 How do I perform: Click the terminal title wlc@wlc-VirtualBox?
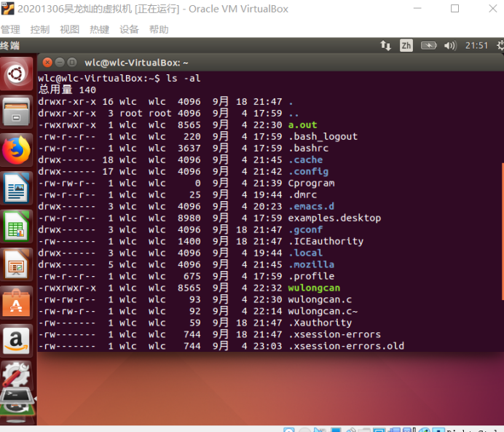(x=136, y=63)
